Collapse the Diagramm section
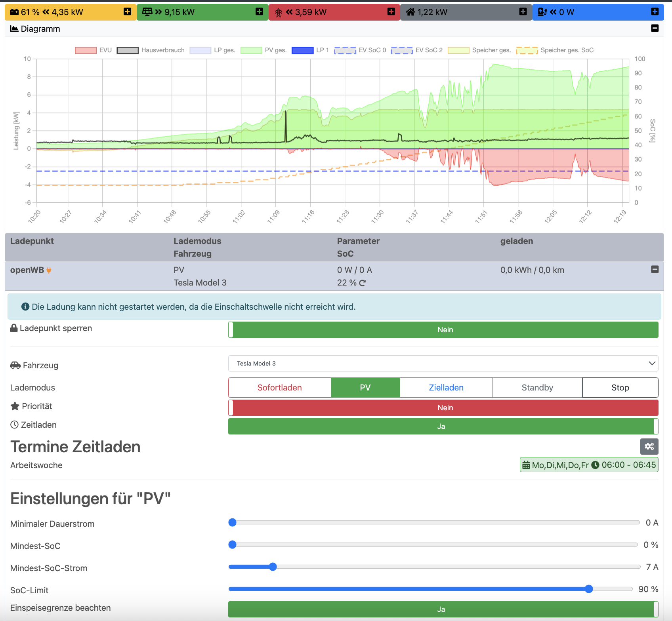 (655, 29)
